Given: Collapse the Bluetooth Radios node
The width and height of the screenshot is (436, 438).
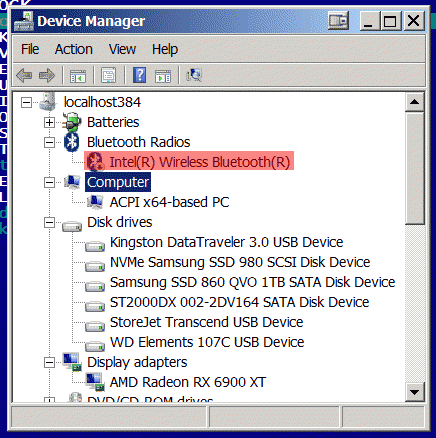Looking at the screenshot, I should 49,142.
